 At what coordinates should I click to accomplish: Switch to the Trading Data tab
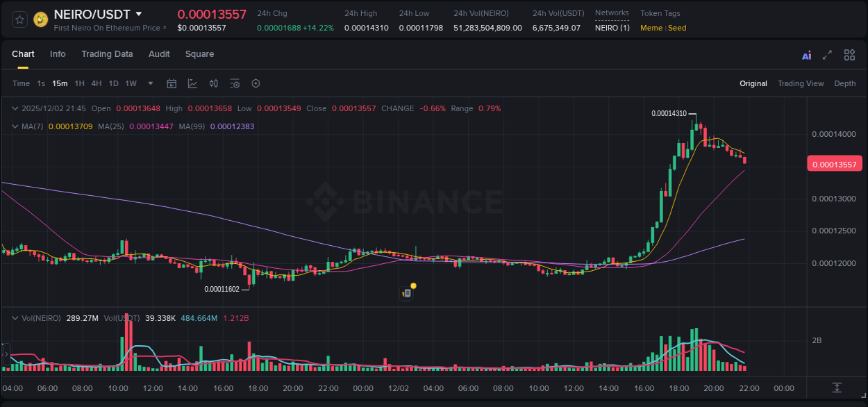[107, 54]
